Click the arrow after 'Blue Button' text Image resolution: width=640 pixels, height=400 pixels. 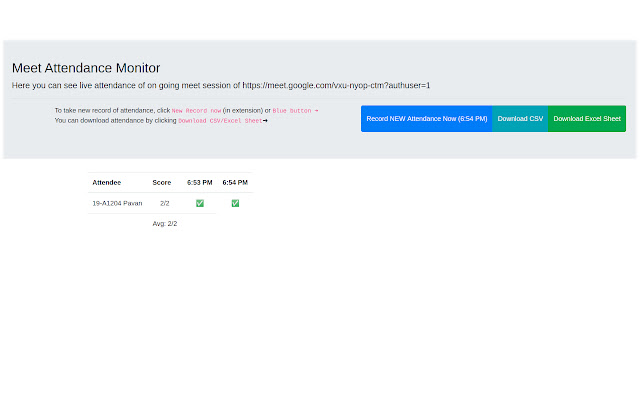coord(316,111)
